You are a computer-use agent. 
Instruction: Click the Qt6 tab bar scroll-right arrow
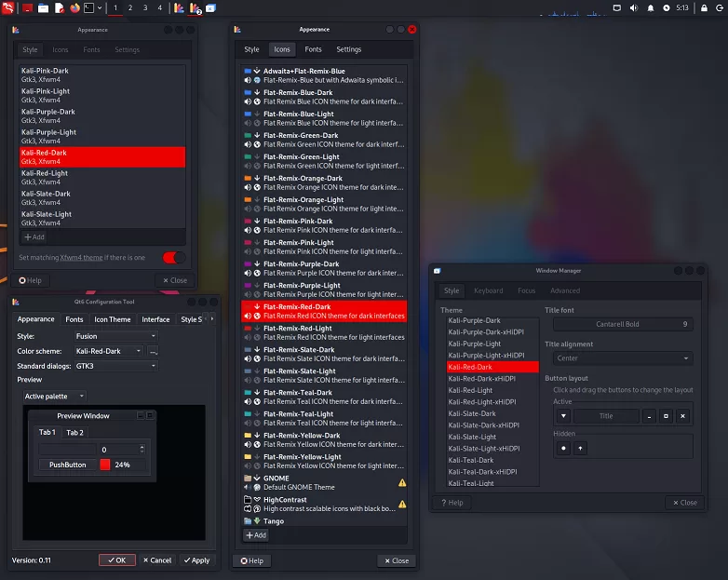(x=212, y=319)
